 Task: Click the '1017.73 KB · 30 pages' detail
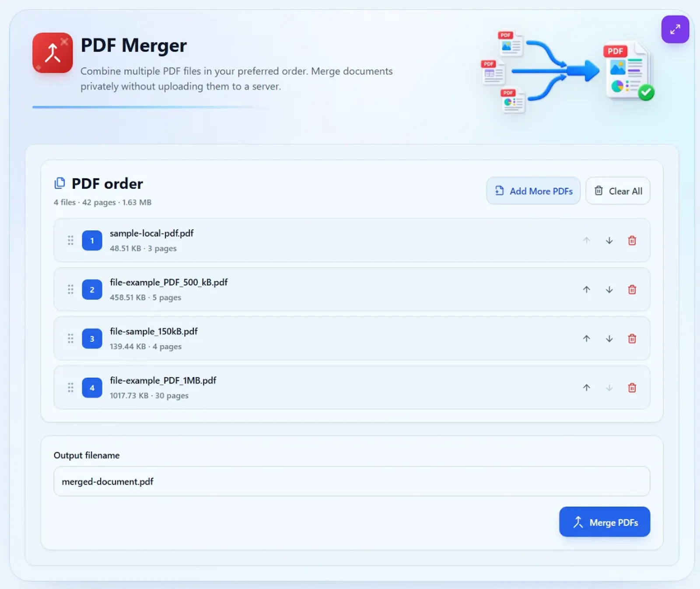(x=149, y=395)
